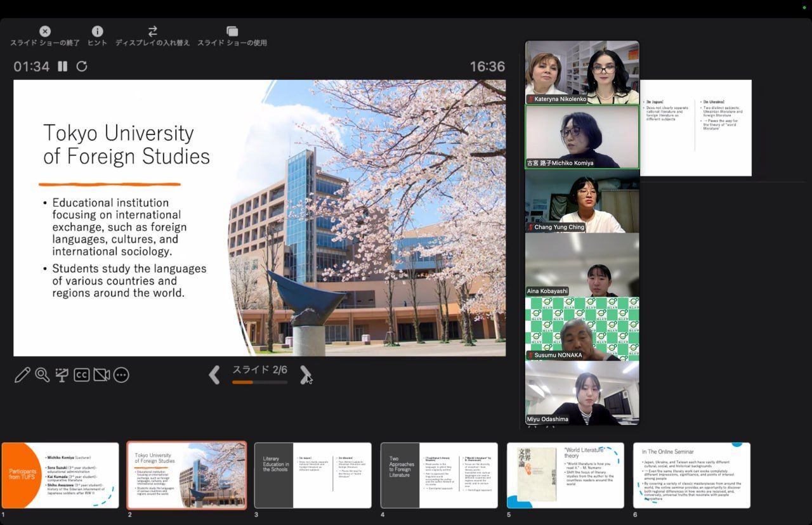Toggle CC subtitles on the slideshow
Screen dimensions: 812x525
pos(81,375)
